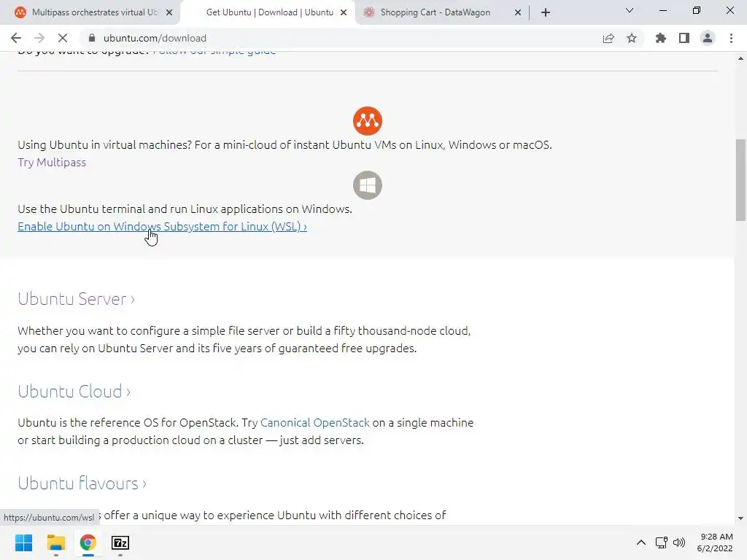747x560 pixels.
Task: Show hidden system tray icons
Action: click(x=641, y=542)
